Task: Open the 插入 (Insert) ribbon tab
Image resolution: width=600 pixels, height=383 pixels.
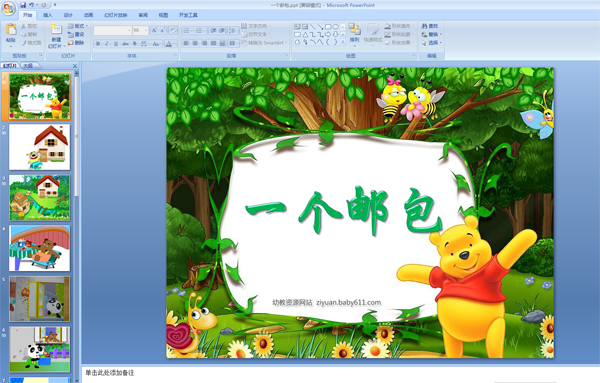Action: pos(47,15)
